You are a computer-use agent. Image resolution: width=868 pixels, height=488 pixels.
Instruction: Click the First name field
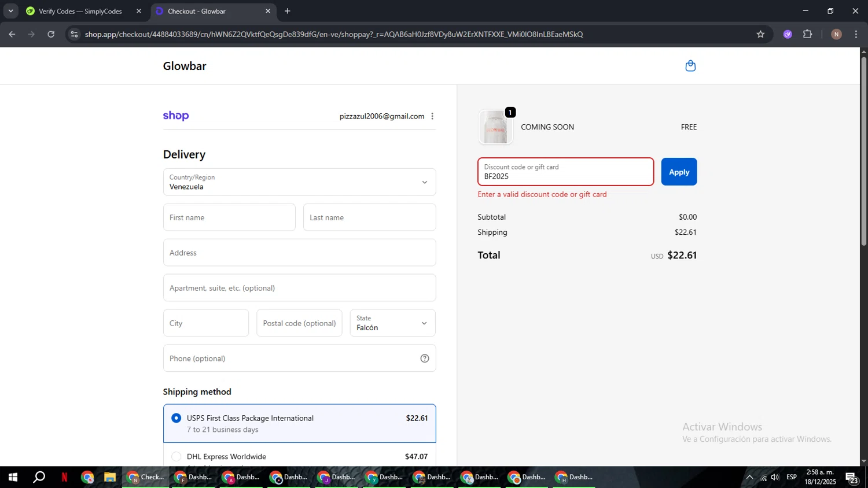point(229,217)
